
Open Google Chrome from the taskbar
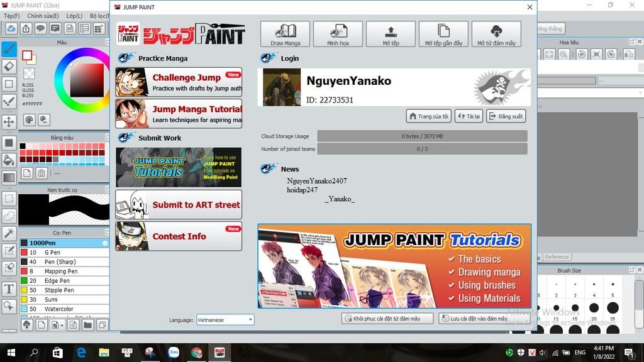coord(197,352)
